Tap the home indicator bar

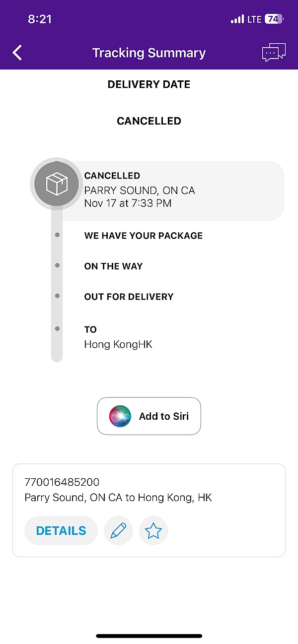click(149, 636)
